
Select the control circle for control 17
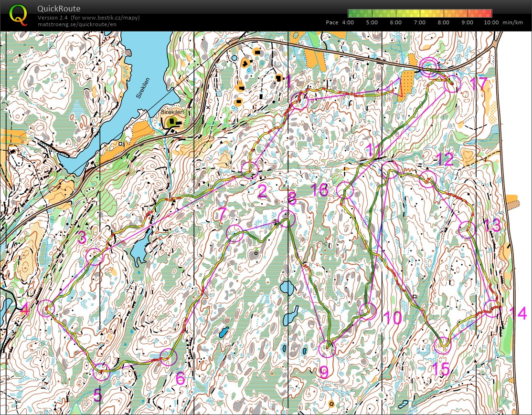[452, 83]
